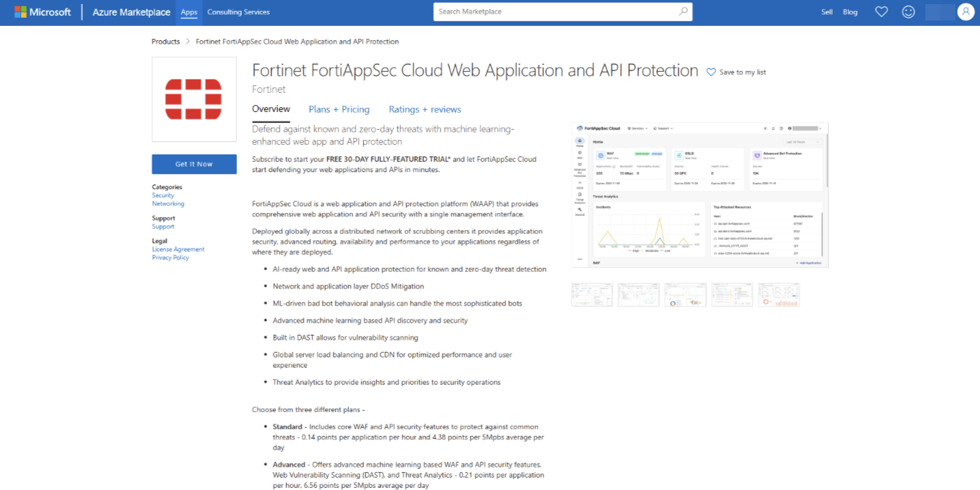Toggle Save to my list heart
Viewport: 980px width, 490px height.
710,71
